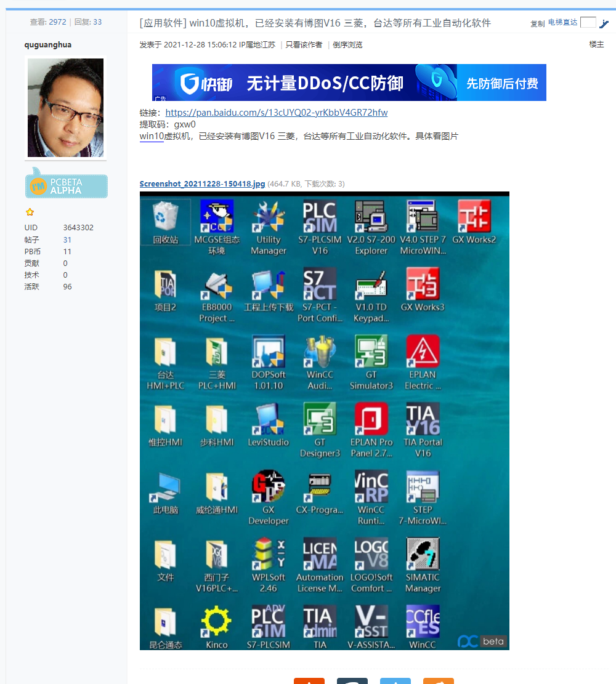
Task: Click the wrench tool icon beside elevator box
Action: tap(604, 23)
